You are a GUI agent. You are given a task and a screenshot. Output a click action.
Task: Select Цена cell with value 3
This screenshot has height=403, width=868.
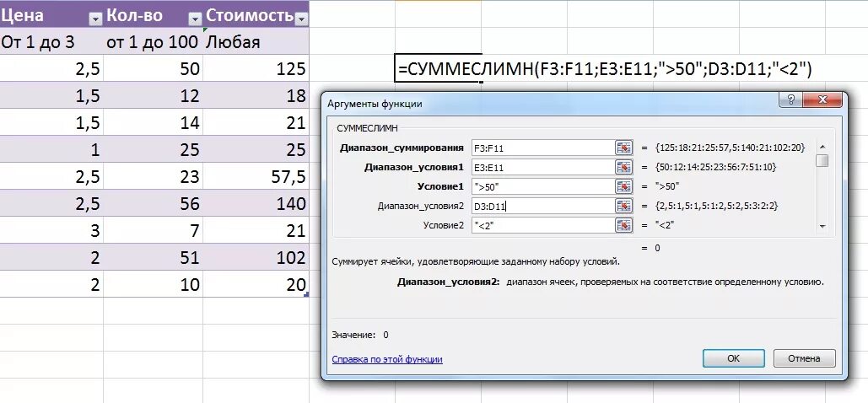coord(51,230)
